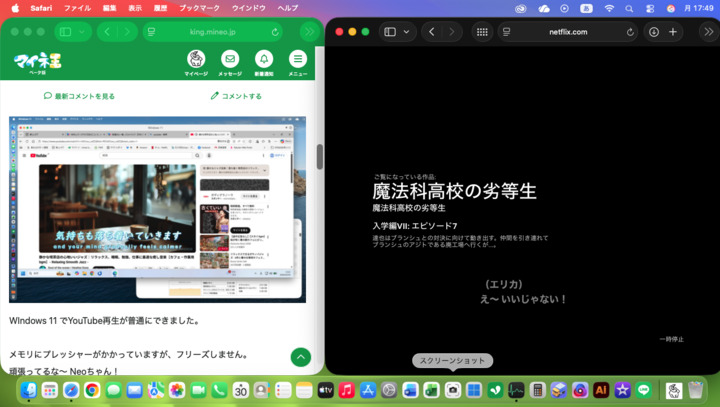Open LINE from the Dock
This screenshot has width=720, height=407.
(x=644, y=390)
